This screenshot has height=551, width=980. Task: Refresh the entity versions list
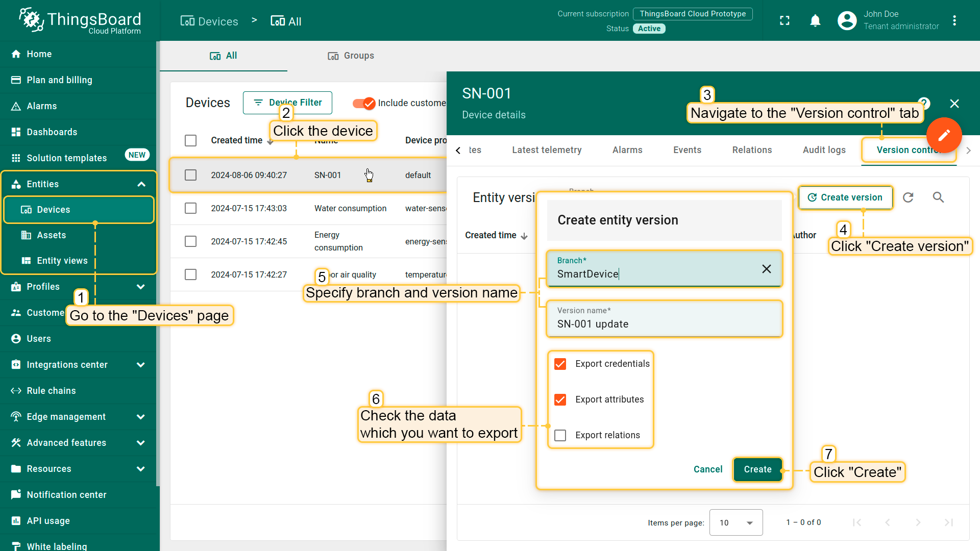click(908, 197)
